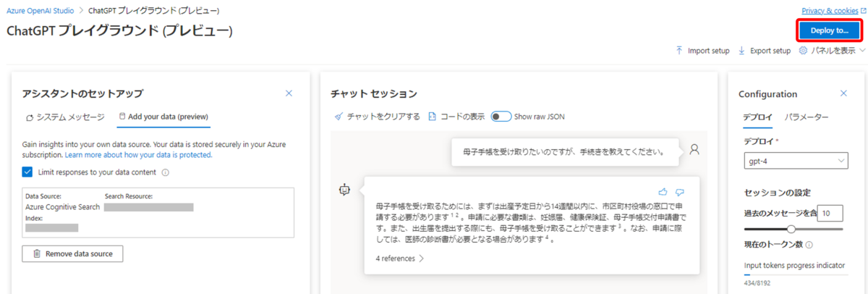Switch to the Add your data (preview) tab
This screenshot has height=294, width=868.
tap(163, 117)
